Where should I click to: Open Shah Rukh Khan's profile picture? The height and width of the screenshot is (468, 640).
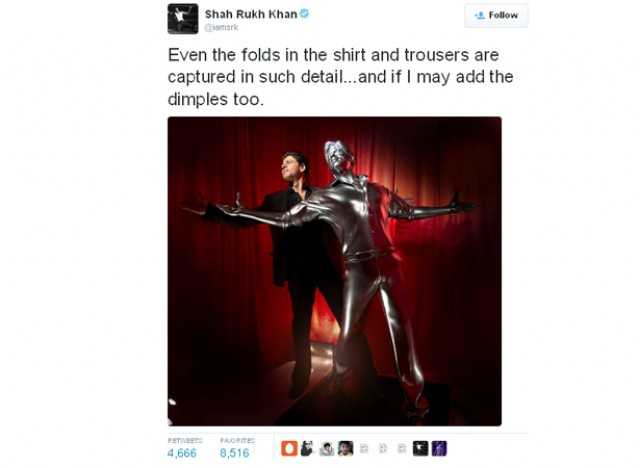click(183, 19)
